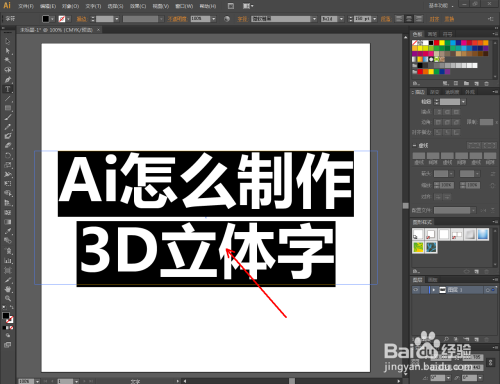
Task: Select the Scale tool
Action: [x=8, y=165]
